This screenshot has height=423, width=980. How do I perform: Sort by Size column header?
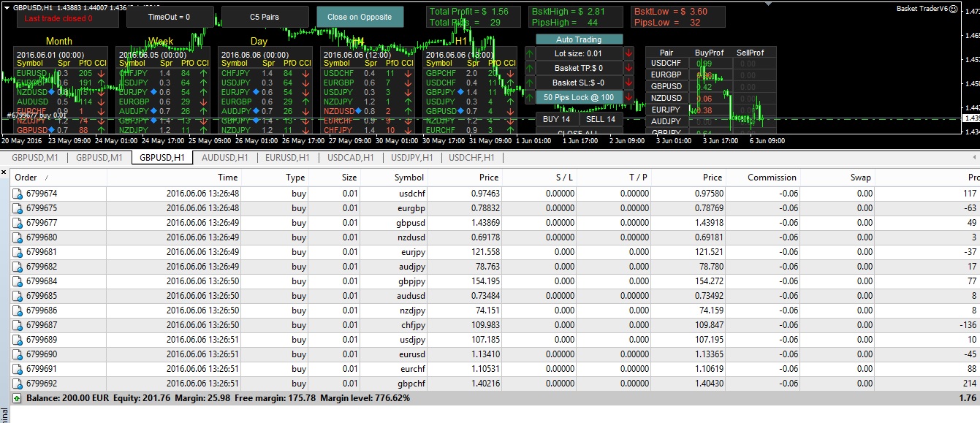(335, 178)
